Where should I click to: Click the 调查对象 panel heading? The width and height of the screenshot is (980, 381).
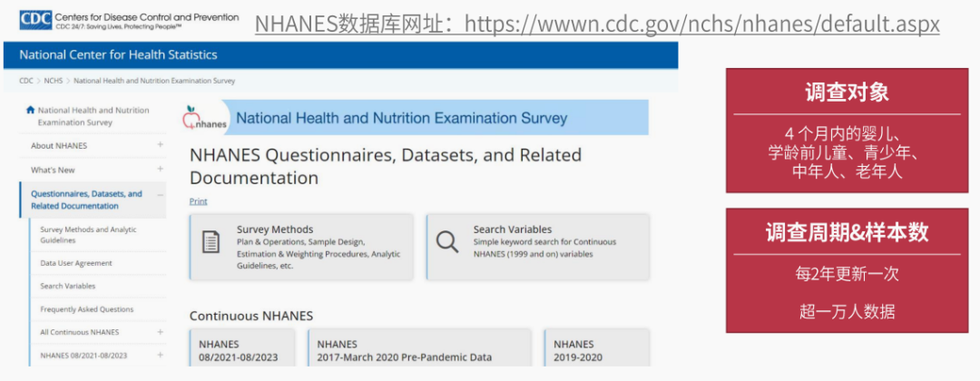(x=847, y=93)
